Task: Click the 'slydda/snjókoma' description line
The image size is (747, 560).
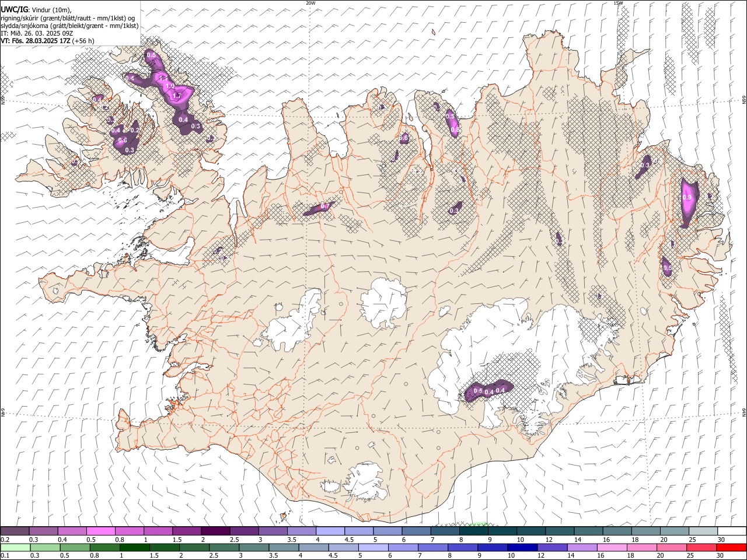Action: coord(69,26)
